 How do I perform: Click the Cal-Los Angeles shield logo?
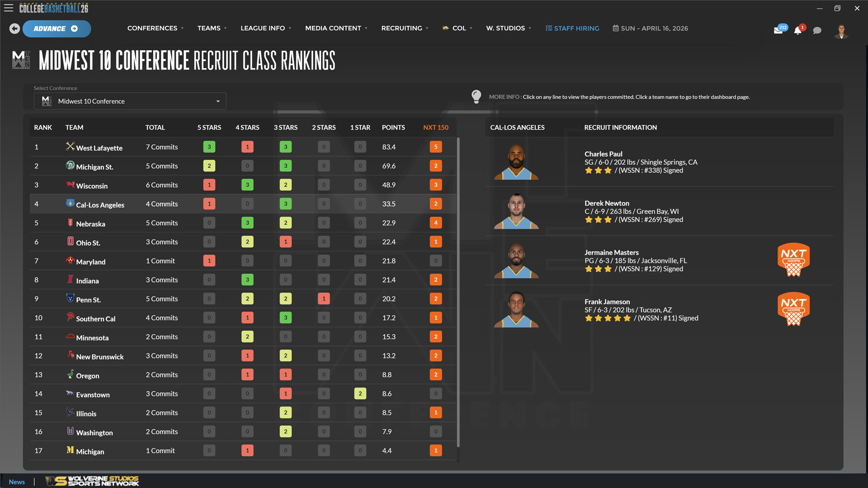click(x=69, y=204)
